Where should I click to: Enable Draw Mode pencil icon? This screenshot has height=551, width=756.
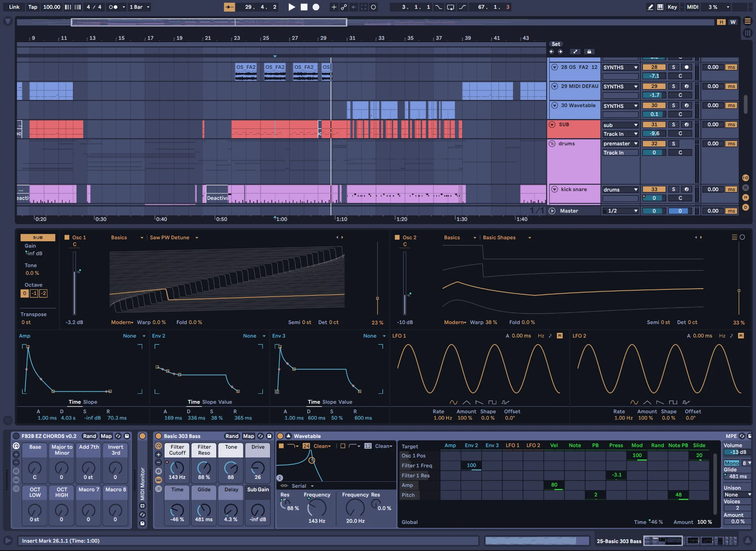tap(650, 7)
